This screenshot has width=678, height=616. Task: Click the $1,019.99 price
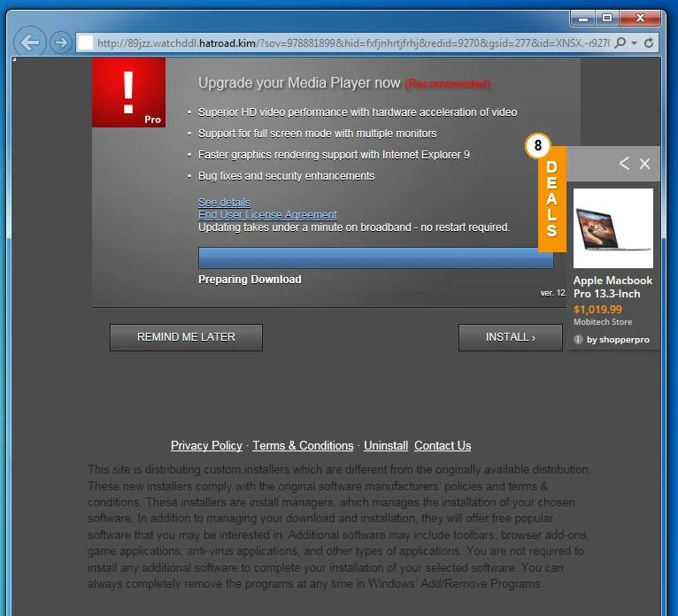[597, 310]
